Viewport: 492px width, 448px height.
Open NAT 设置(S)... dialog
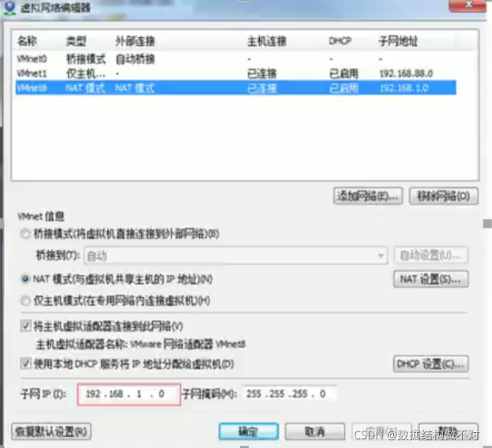pyautogui.click(x=430, y=279)
